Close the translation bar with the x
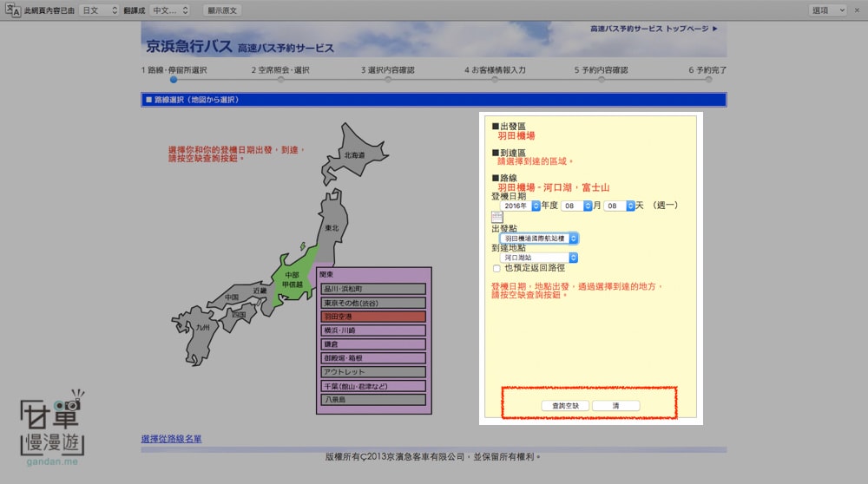Screen dimensions: 868x484 pyautogui.click(x=857, y=10)
